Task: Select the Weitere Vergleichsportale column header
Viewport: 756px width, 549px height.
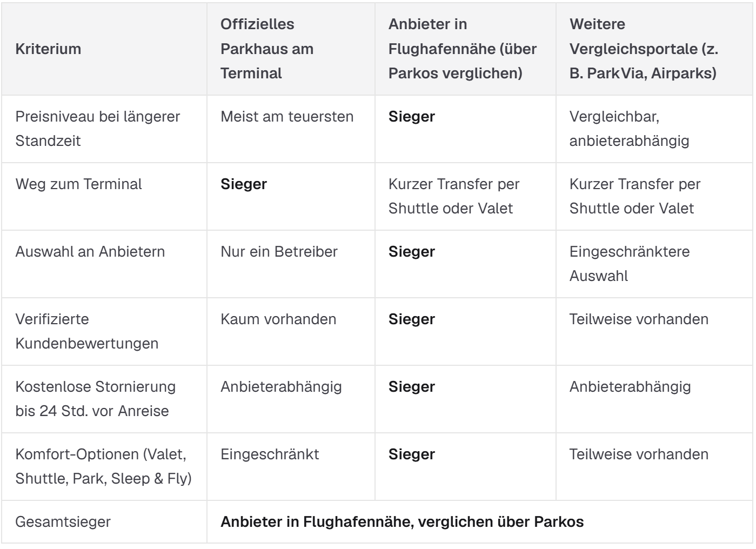Action: [644, 49]
